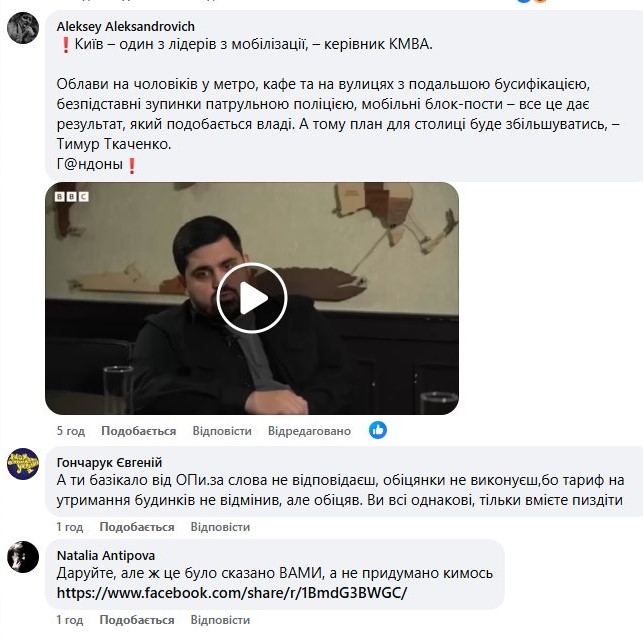Click the BBC logo on the video thumbnail

[x=72, y=197]
